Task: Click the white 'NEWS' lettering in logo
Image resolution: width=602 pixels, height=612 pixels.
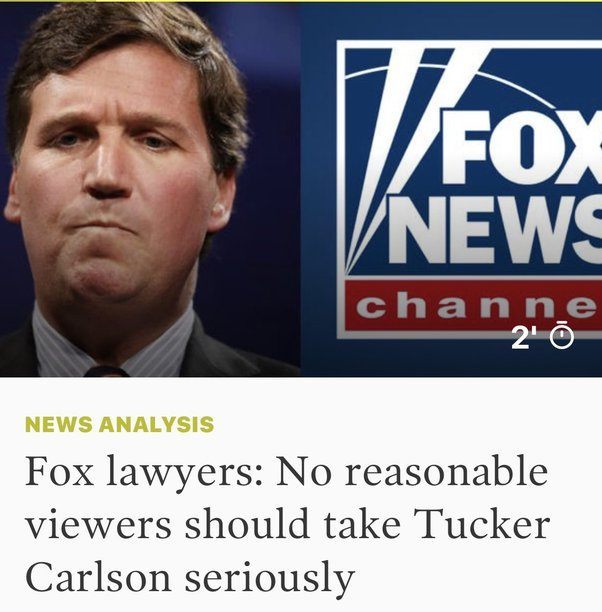Action: pyautogui.click(x=495, y=230)
